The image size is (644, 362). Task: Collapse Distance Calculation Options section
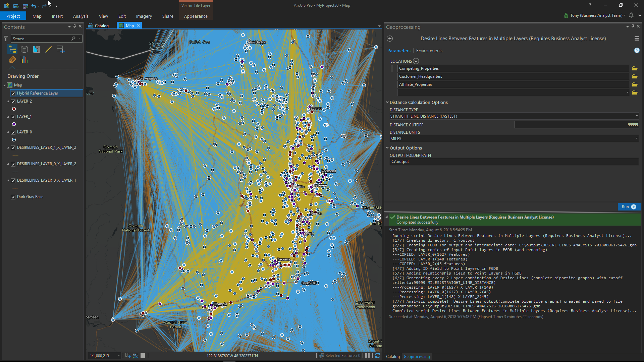pyautogui.click(x=387, y=102)
